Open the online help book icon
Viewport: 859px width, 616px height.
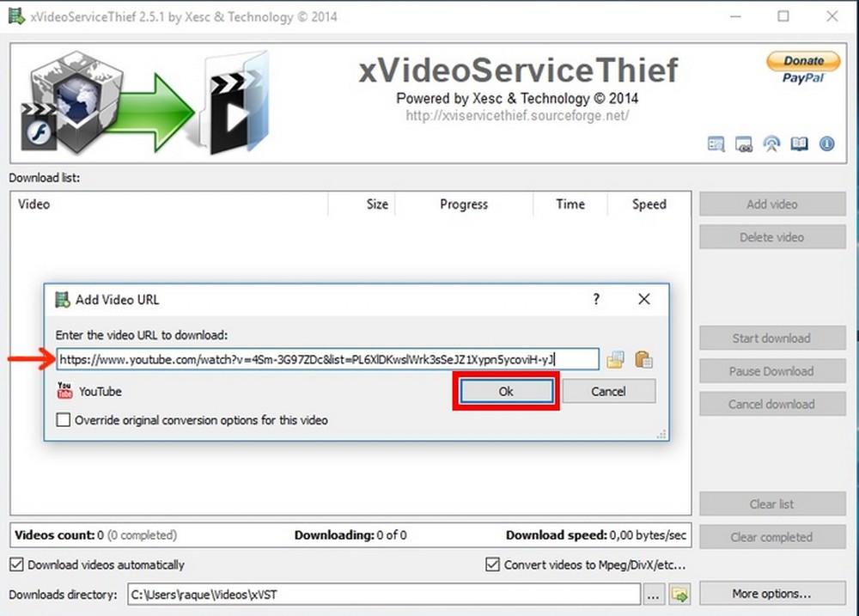coord(799,144)
